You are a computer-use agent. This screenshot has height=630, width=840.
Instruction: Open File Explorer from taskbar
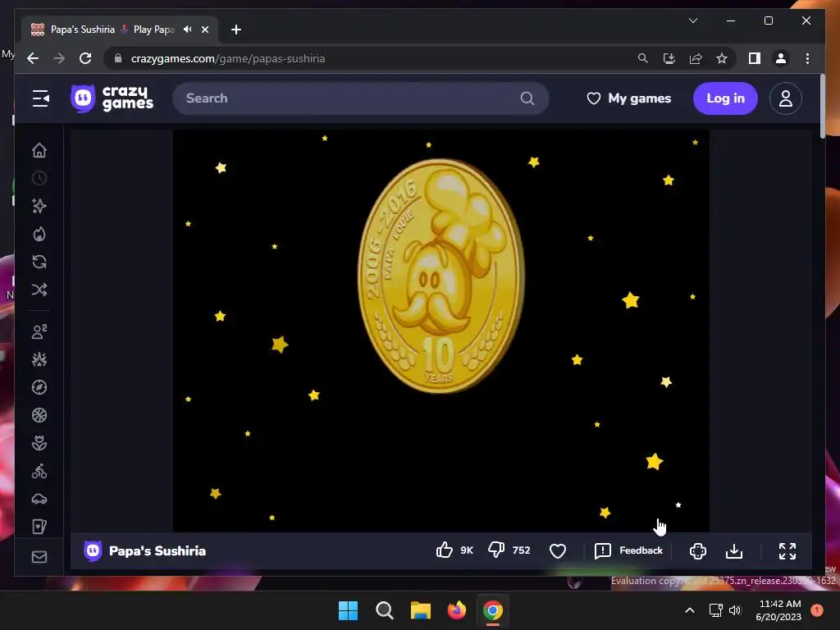pyautogui.click(x=421, y=610)
